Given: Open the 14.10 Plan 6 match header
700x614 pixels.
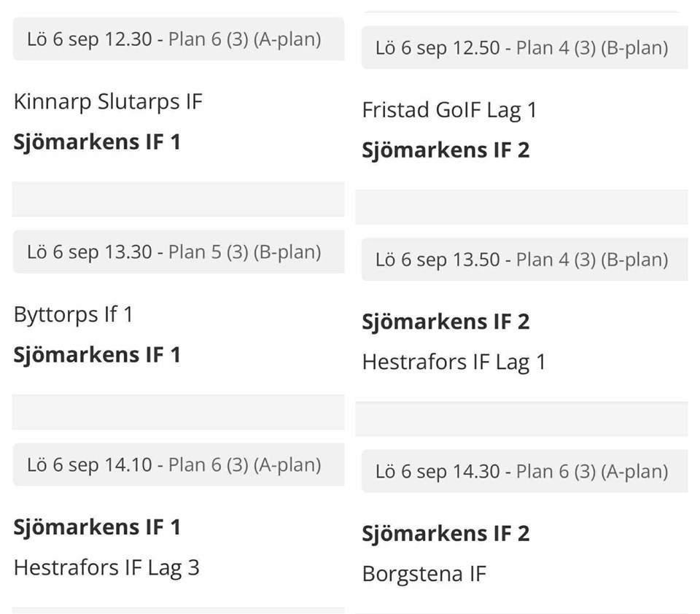Looking at the screenshot, I should click(x=175, y=465).
